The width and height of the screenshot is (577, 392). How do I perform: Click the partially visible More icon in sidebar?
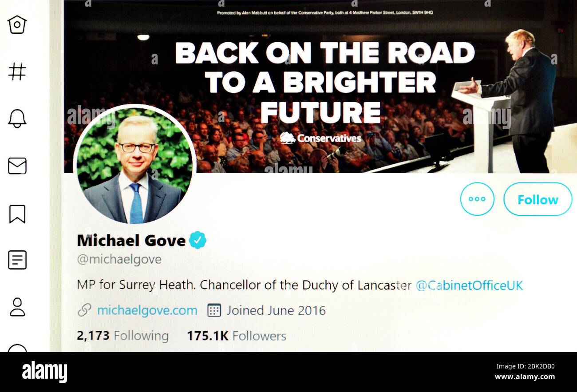(17, 348)
